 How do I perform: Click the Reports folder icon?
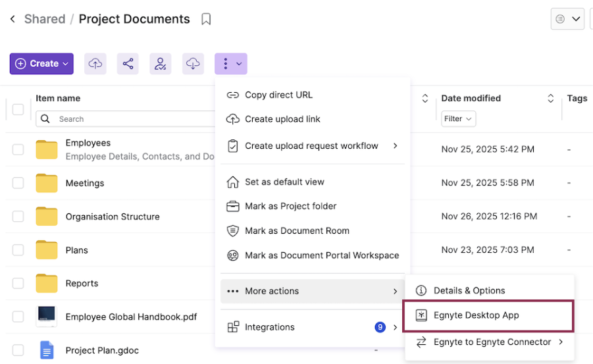click(47, 283)
